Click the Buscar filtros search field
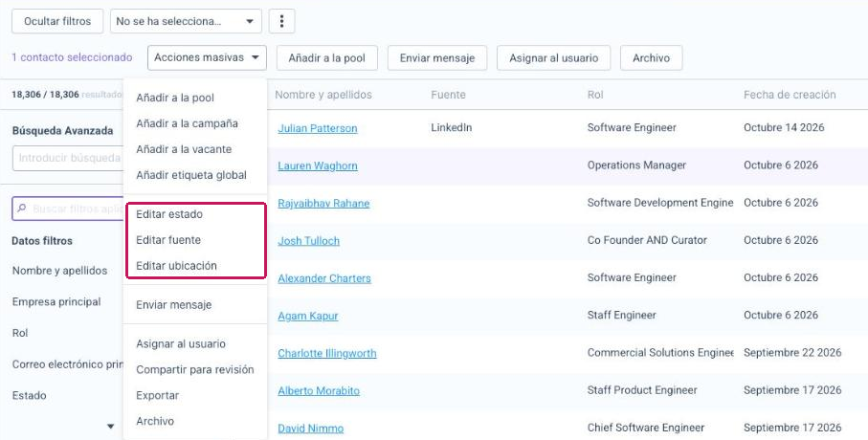Image resolution: width=868 pixels, height=440 pixels. click(x=68, y=209)
